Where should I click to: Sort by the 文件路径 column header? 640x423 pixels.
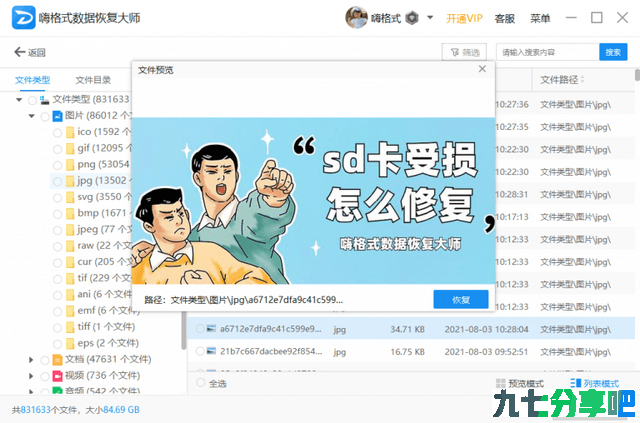pos(562,80)
